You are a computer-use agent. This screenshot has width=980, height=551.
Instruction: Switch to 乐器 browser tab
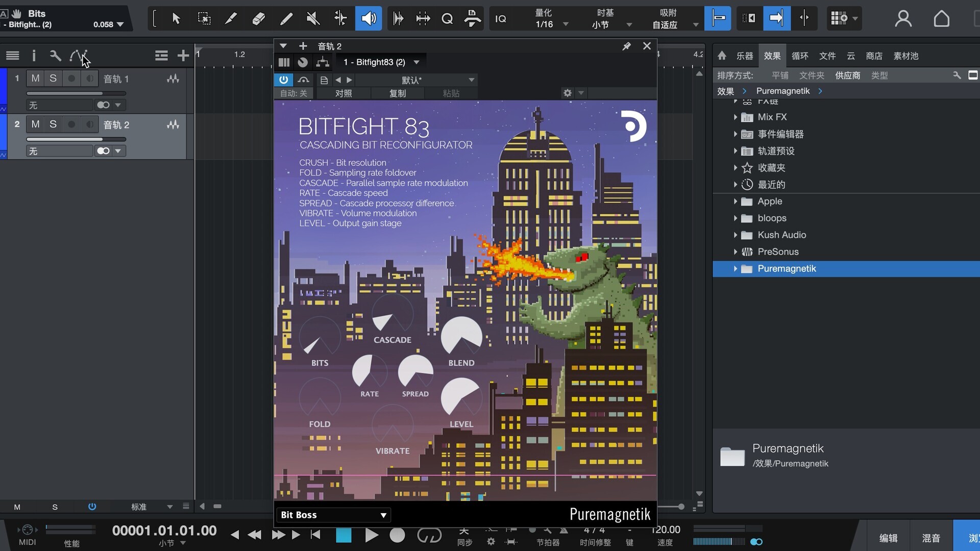[745, 56]
